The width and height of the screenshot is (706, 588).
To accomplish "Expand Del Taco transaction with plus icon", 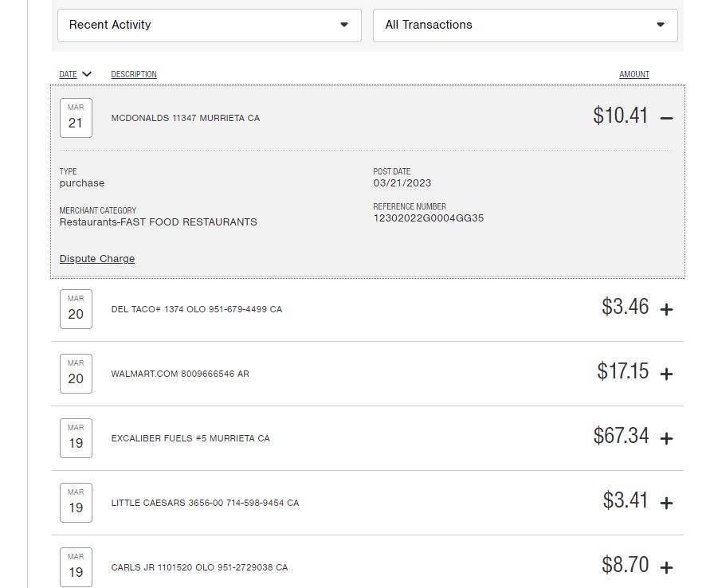I will (668, 308).
